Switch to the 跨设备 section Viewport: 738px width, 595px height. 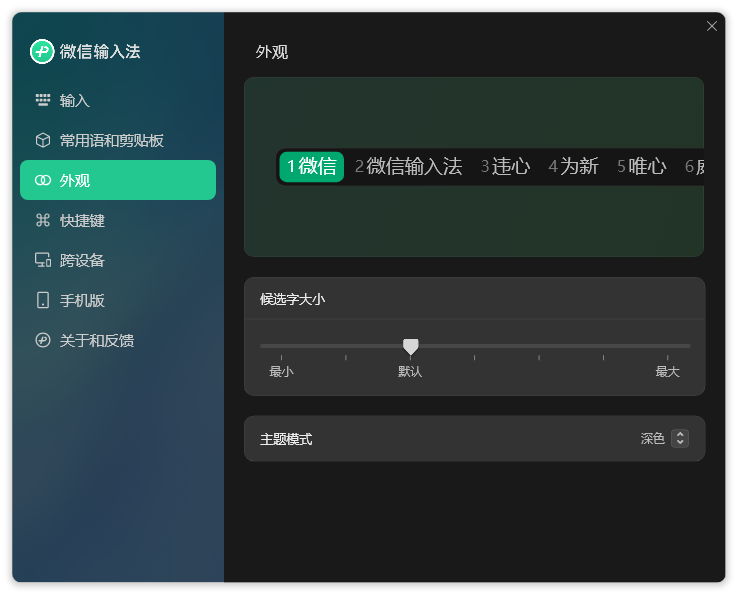click(118, 260)
